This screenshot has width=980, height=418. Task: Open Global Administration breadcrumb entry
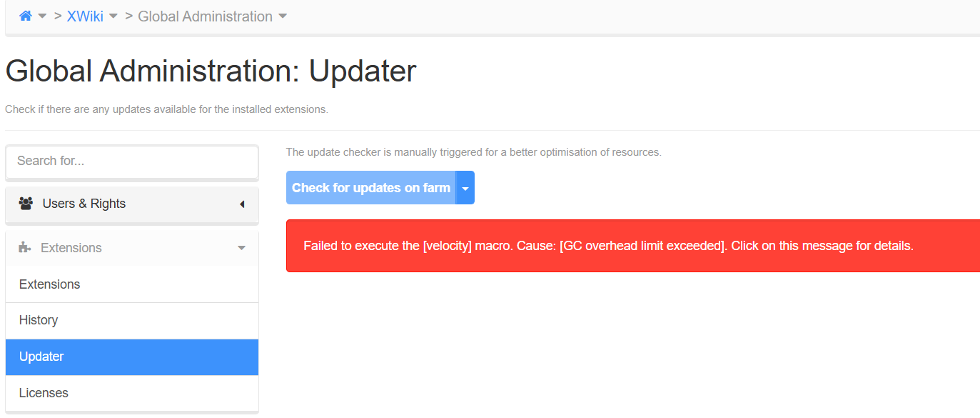(x=205, y=16)
